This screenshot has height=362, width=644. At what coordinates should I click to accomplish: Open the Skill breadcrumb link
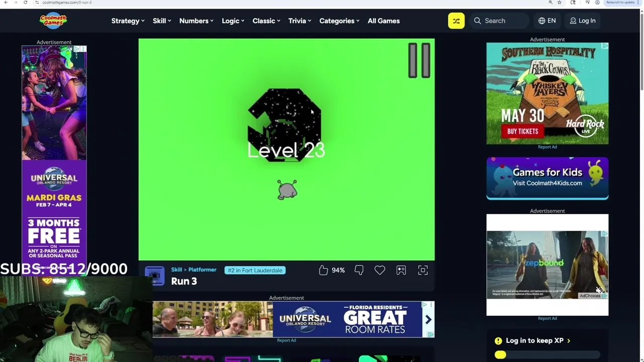pos(176,270)
